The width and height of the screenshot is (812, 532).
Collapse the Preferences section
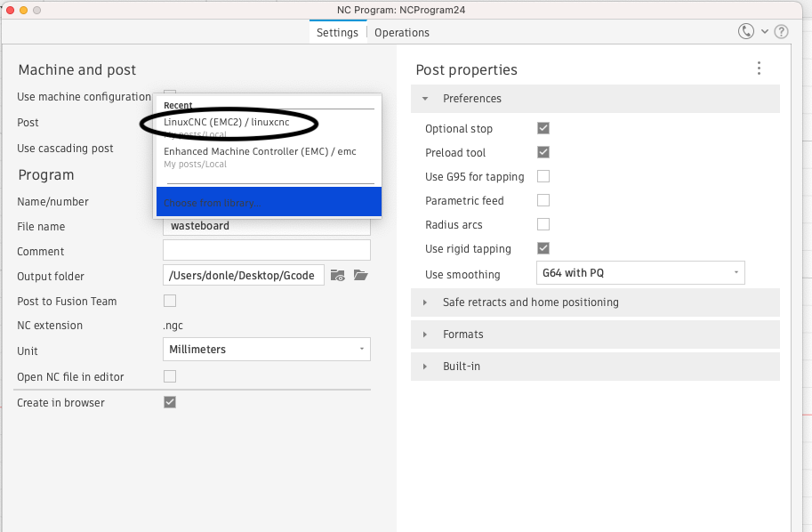[595, 99]
